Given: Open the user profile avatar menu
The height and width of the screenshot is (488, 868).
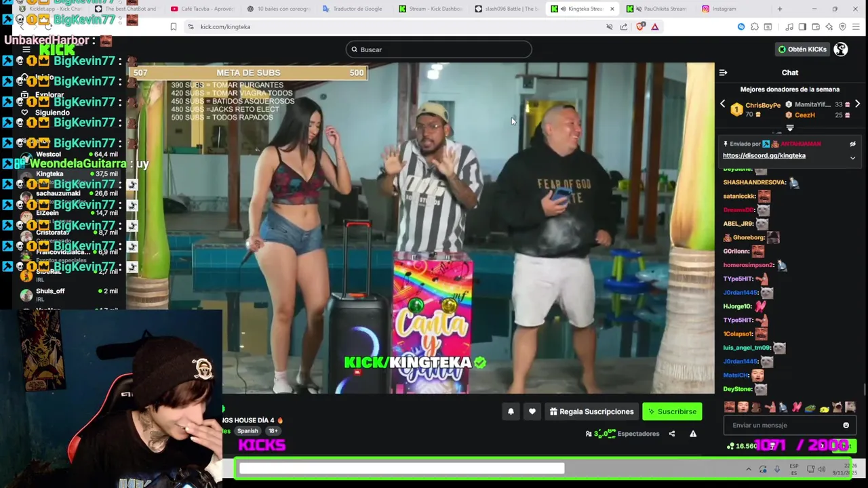Looking at the screenshot, I should (841, 49).
